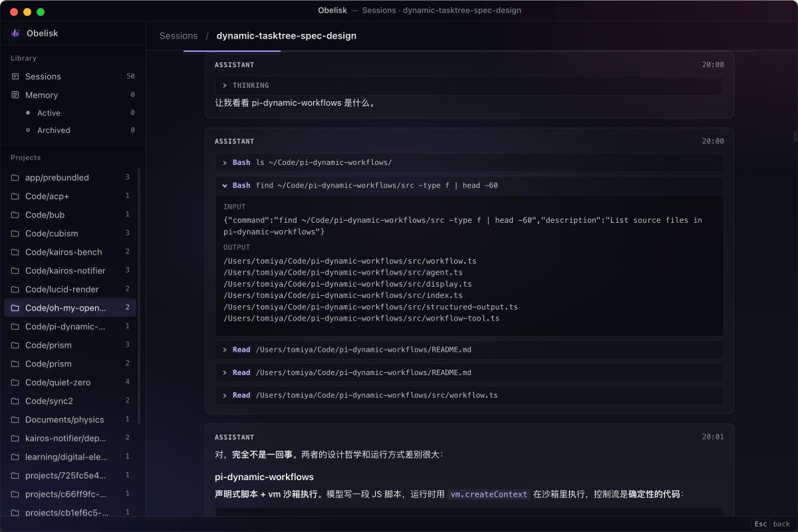Click folder icon beside app/prebundled
This screenshot has width=798, height=532.
point(15,178)
